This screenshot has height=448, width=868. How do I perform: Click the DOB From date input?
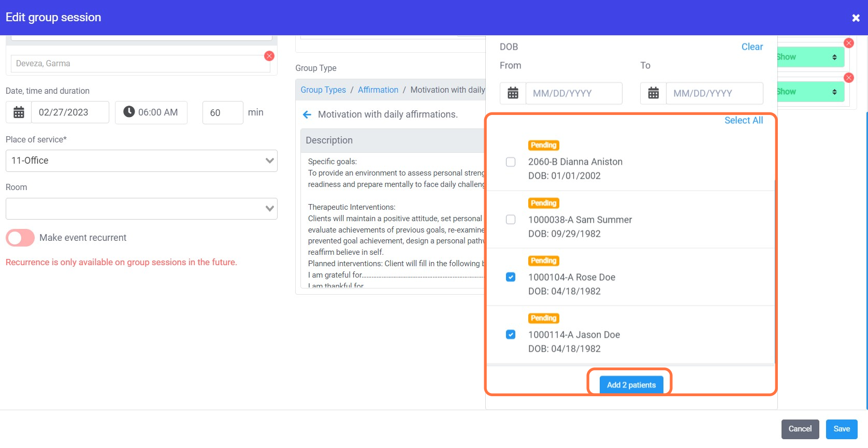[x=574, y=93]
